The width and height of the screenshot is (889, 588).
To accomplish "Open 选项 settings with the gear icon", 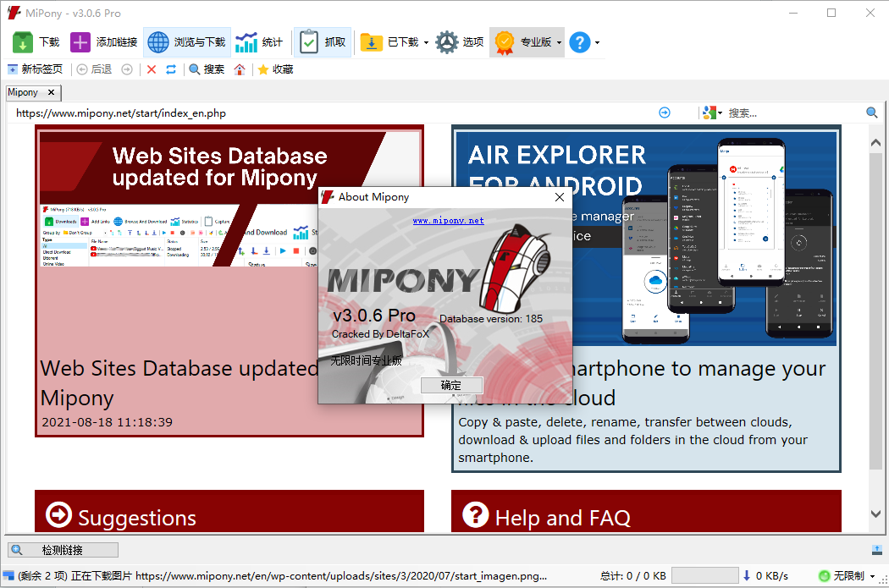I will [x=447, y=42].
